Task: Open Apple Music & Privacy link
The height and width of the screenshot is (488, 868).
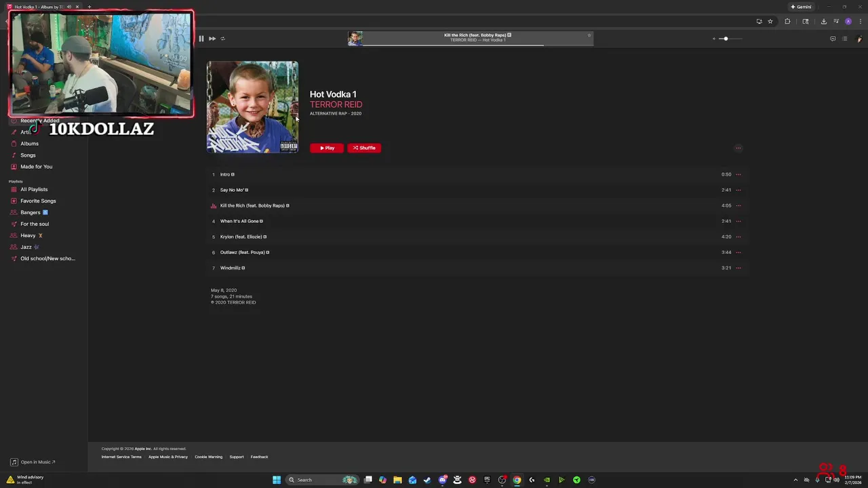Action: [x=168, y=457]
